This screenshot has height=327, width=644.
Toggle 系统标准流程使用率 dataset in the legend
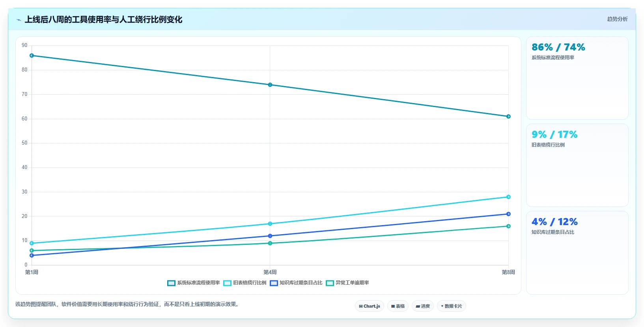[x=194, y=283]
